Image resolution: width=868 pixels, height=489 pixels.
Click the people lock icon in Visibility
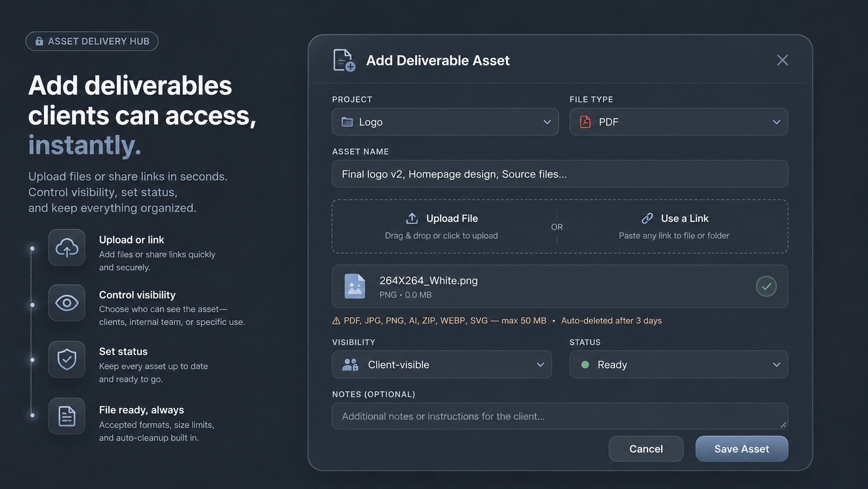click(x=350, y=365)
